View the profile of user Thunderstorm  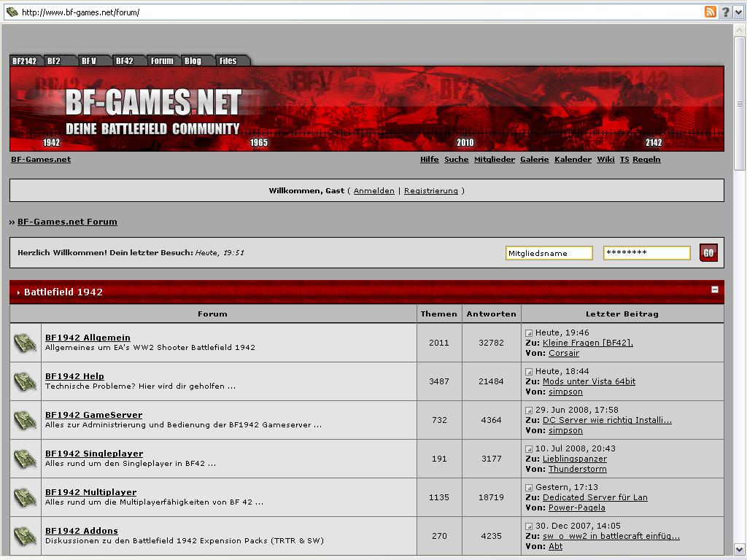[x=578, y=469]
